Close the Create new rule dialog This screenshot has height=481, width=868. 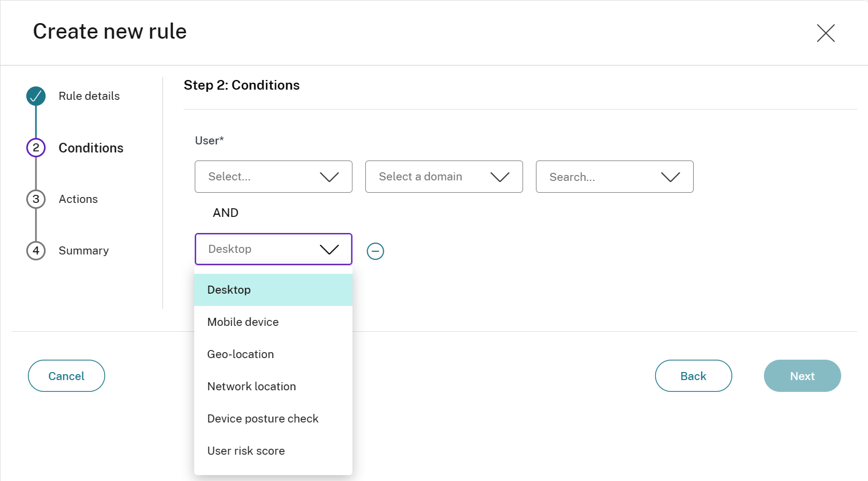(x=826, y=33)
